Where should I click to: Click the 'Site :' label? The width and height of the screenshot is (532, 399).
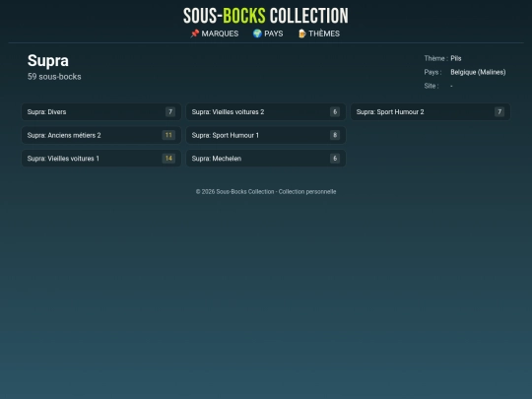432,86
